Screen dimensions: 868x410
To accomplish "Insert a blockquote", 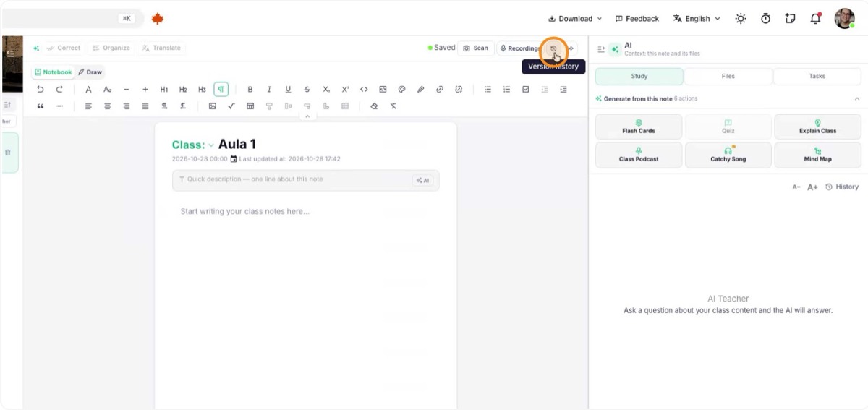I will click(x=41, y=106).
